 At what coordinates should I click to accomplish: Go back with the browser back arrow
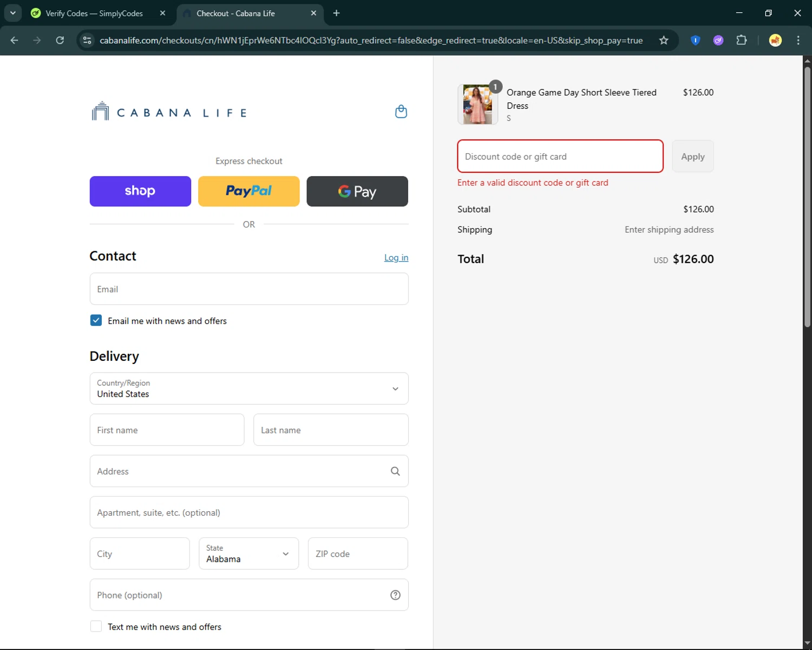tap(15, 40)
